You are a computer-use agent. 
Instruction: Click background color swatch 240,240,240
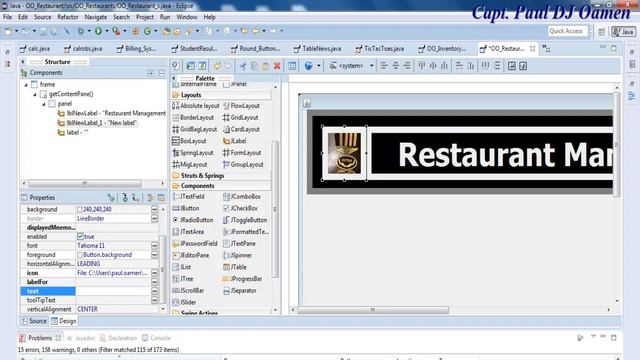click(x=80, y=209)
